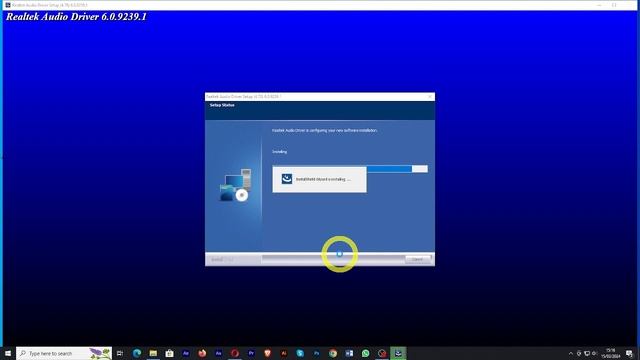The image size is (640, 360).
Task: Open Adobe Illustrator from the taskbar
Action: 284,353
